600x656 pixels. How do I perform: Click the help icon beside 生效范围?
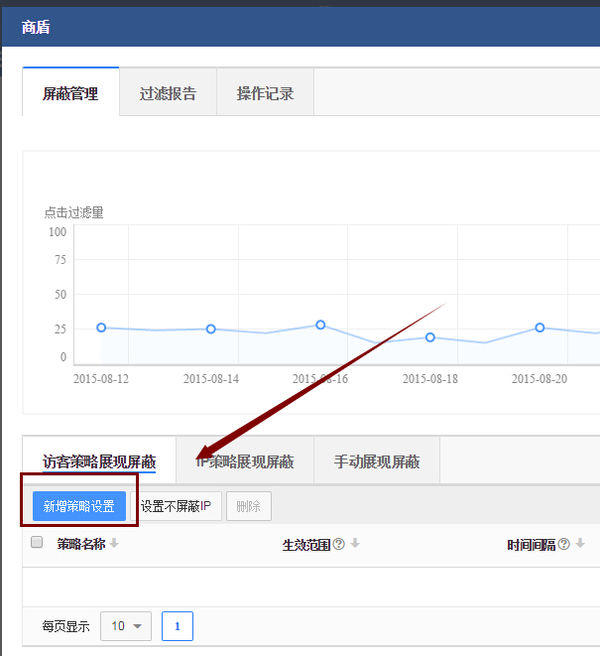tap(338, 544)
